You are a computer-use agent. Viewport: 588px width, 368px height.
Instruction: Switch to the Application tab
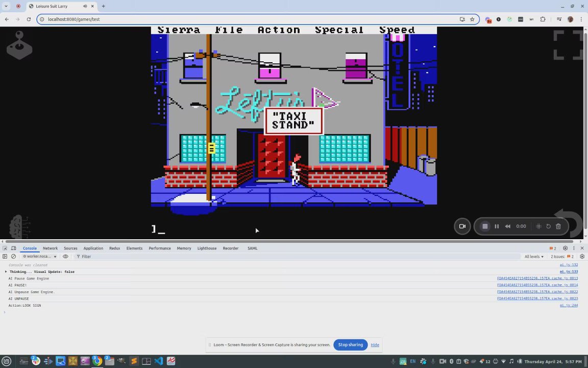click(x=93, y=248)
